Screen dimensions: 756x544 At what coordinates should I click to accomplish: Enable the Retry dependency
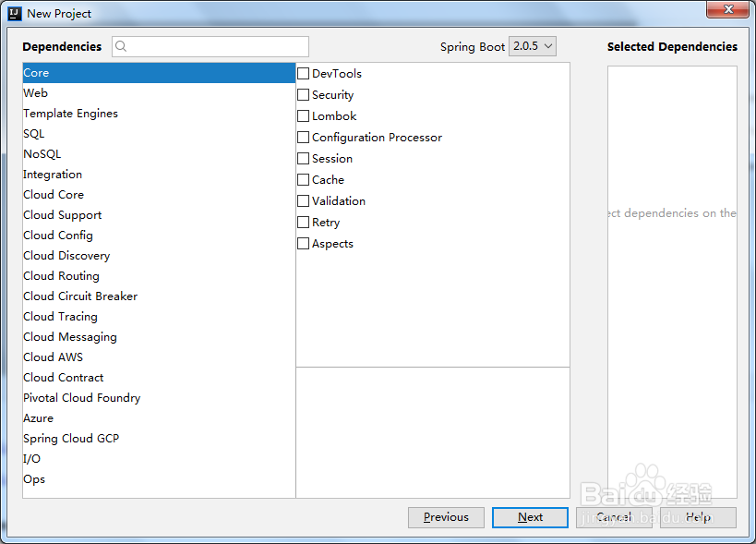(304, 222)
